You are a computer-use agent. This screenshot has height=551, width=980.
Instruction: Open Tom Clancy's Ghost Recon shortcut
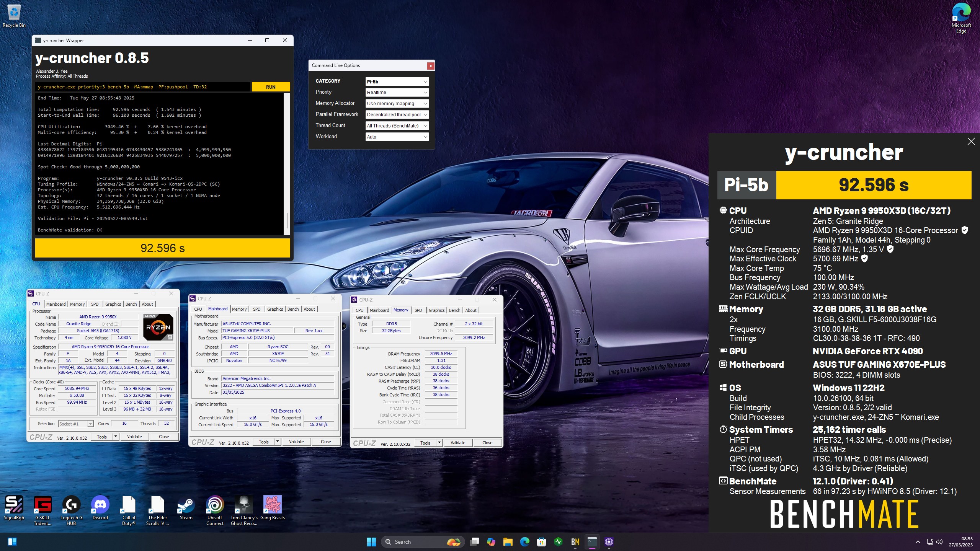click(x=244, y=511)
